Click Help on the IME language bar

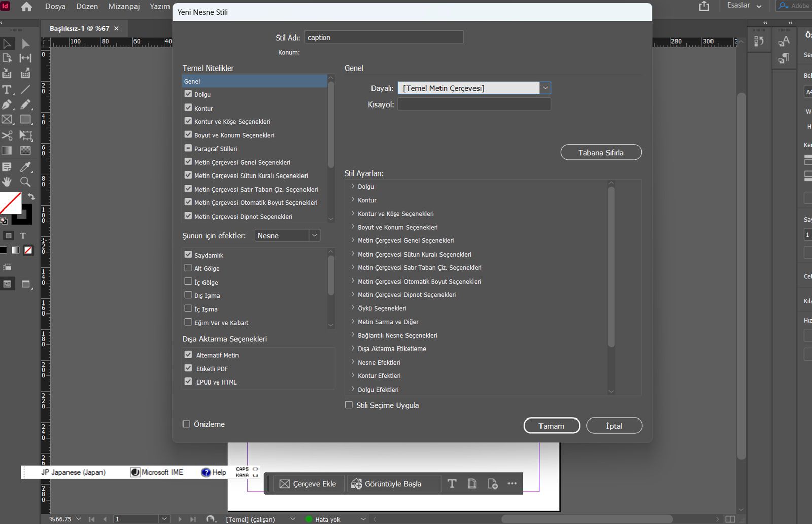(214, 472)
